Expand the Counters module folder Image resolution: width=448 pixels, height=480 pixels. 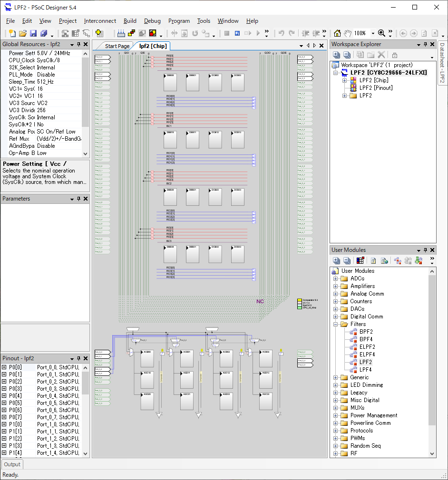click(x=336, y=301)
